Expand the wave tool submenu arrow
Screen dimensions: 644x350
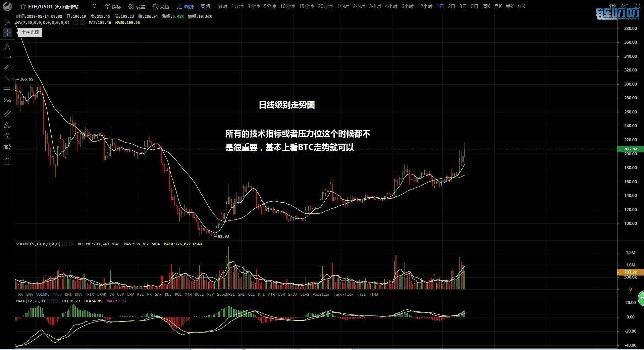[x=13, y=100]
